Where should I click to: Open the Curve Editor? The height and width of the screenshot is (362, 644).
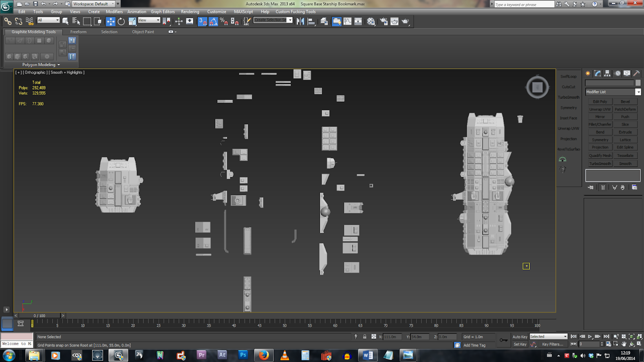347,22
